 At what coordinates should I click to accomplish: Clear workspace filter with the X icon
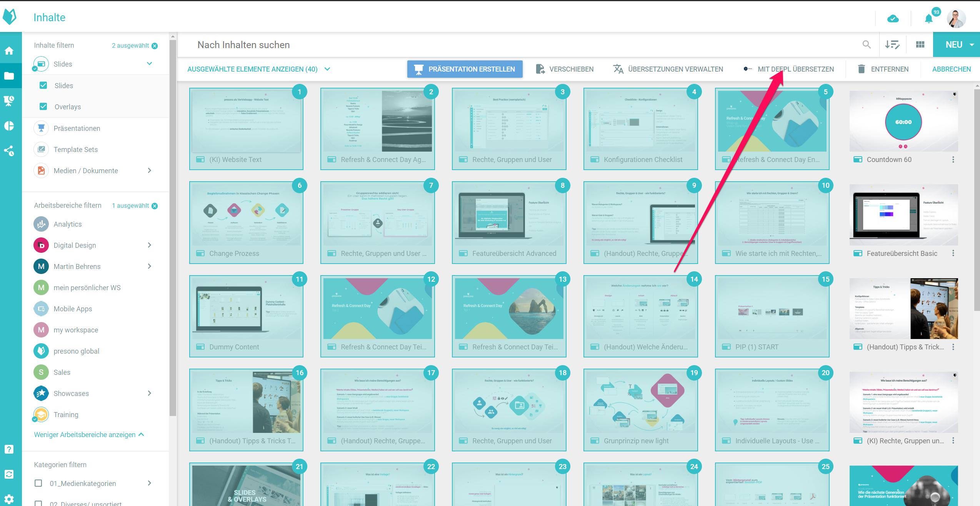[x=155, y=206]
